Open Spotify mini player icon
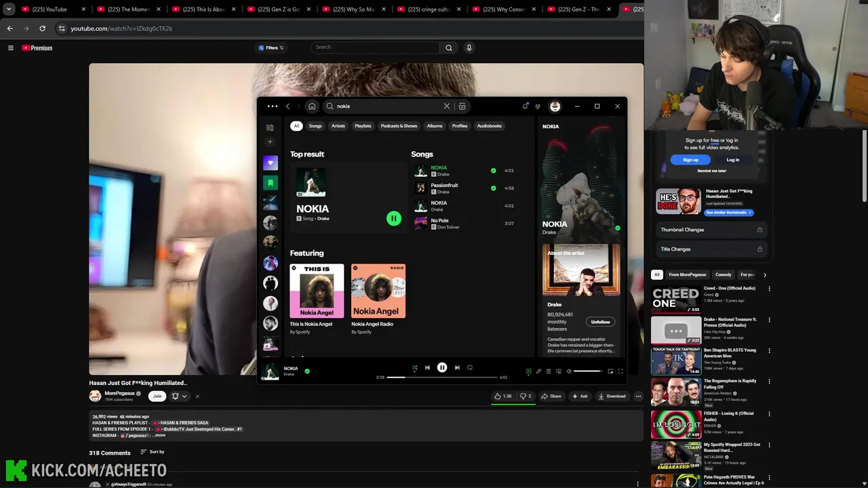 (x=610, y=371)
